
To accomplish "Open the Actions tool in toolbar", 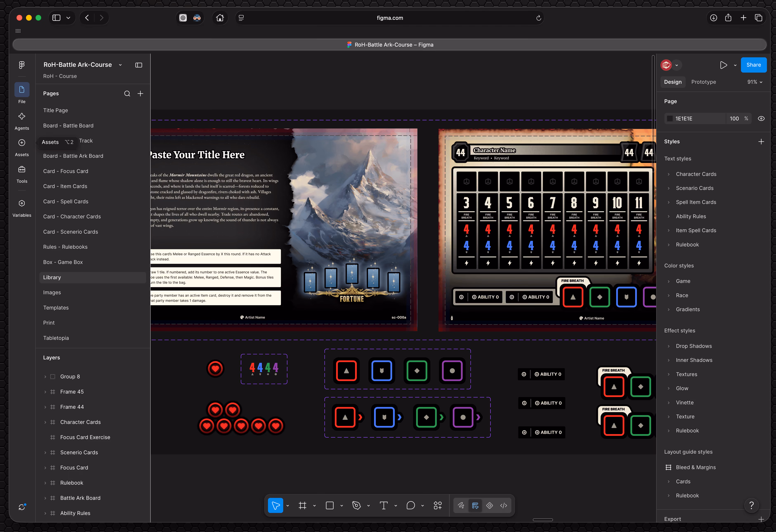I will point(438,506).
